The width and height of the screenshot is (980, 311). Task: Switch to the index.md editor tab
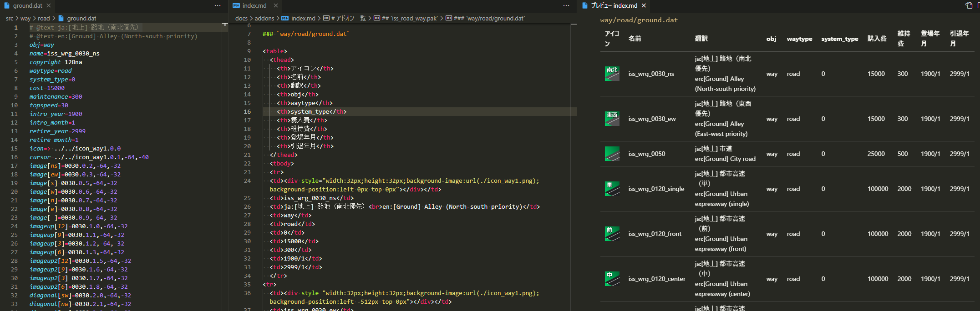click(255, 6)
